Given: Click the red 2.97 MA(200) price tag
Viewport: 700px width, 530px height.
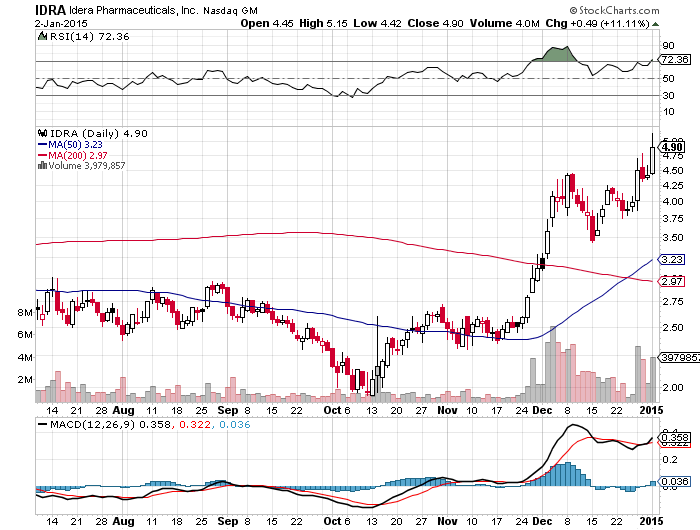Looking at the screenshot, I should [671, 281].
